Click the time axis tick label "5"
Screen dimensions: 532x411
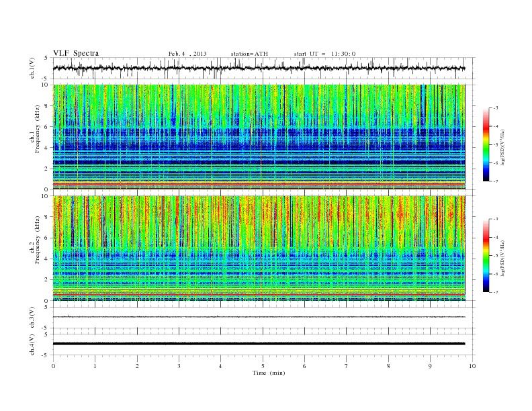(x=263, y=366)
